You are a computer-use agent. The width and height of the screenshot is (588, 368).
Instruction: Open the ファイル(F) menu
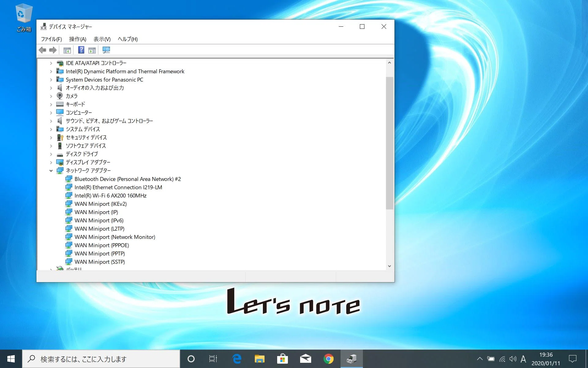click(51, 39)
